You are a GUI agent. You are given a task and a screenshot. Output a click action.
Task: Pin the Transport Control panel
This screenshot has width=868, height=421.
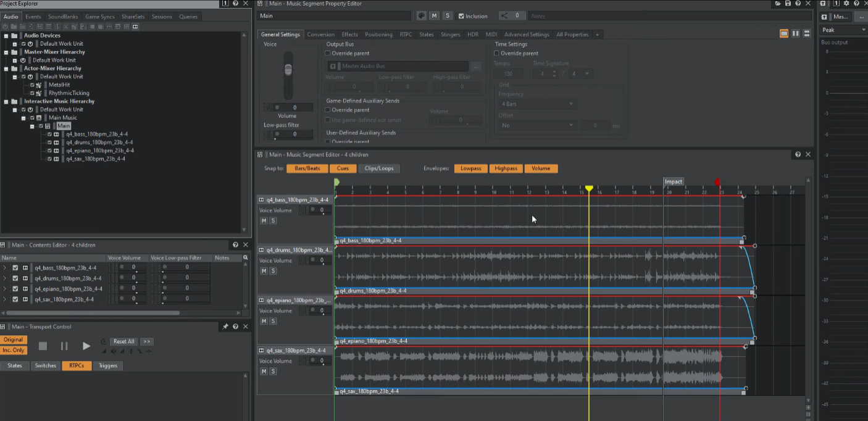click(x=225, y=327)
